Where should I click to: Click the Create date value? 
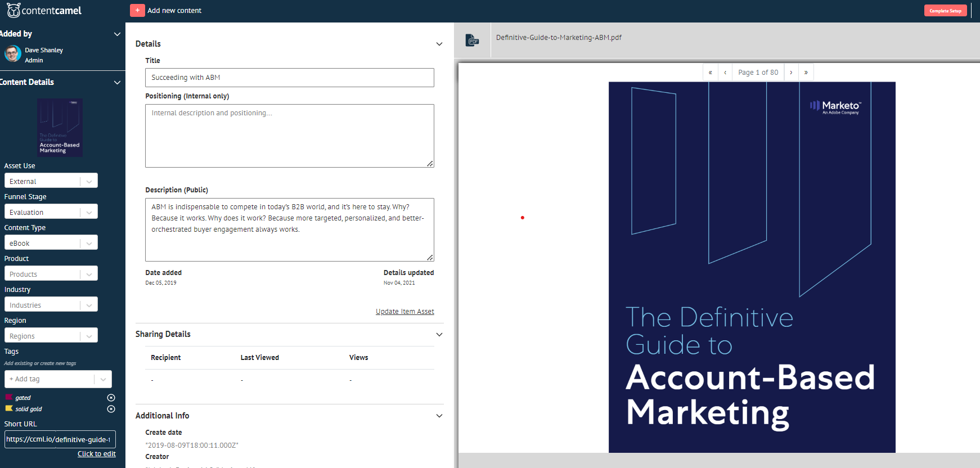pos(192,445)
